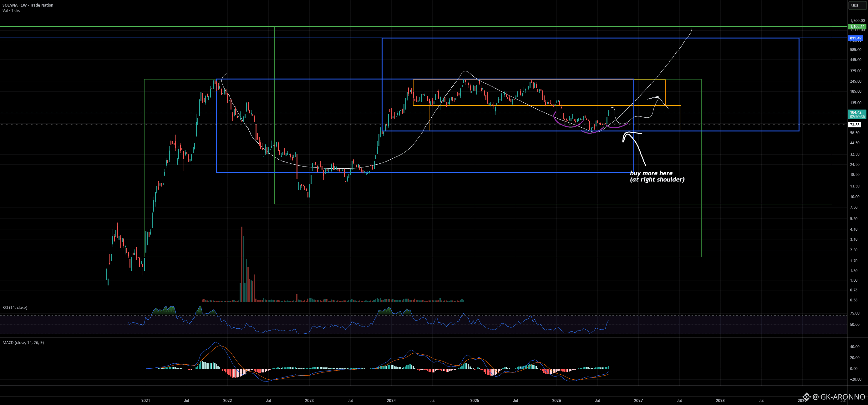Click the SOLANA · 1W · Trade Nation title

pyautogui.click(x=28, y=5)
